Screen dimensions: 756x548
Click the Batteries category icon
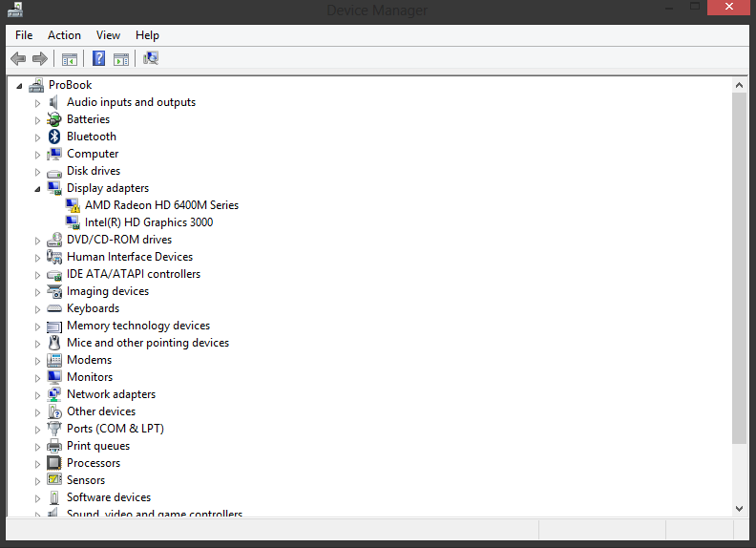[x=54, y=119]
